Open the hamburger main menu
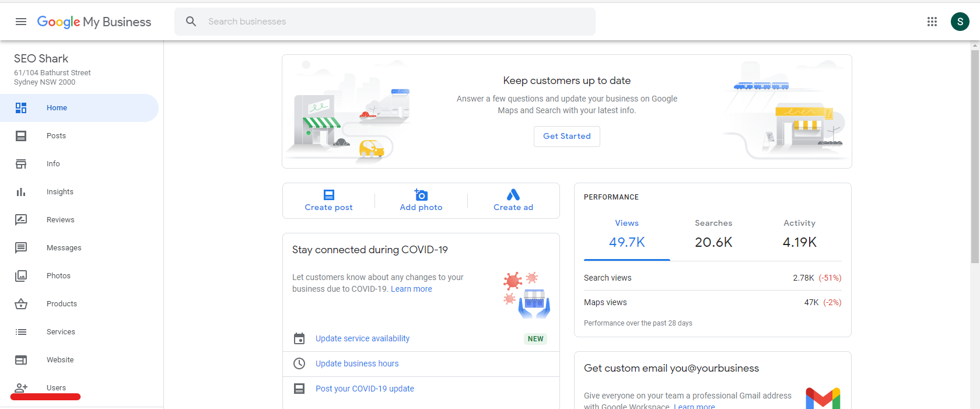This screenshot has width=980, height=409. click(21, 22)
